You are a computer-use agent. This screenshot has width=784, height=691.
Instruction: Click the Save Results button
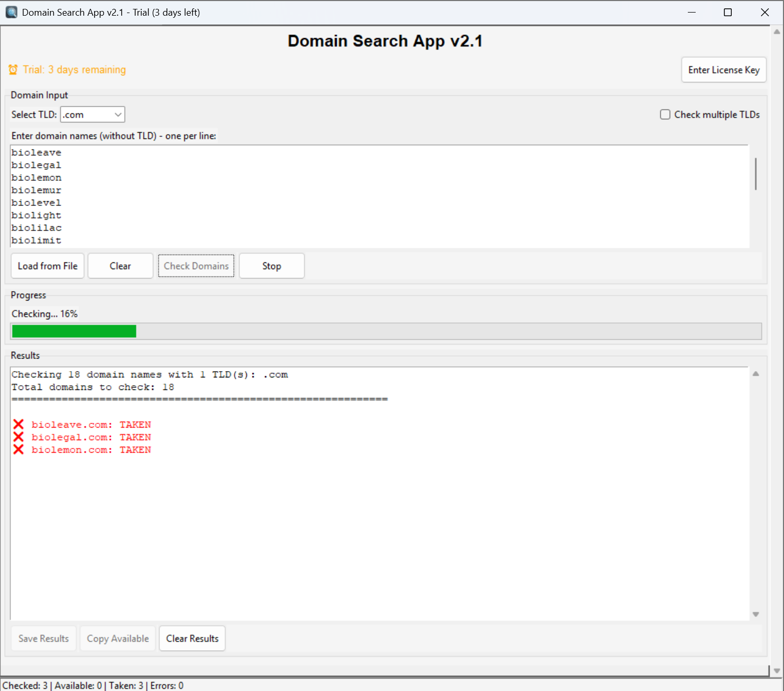pyautogui.click(x=44, y=639)
